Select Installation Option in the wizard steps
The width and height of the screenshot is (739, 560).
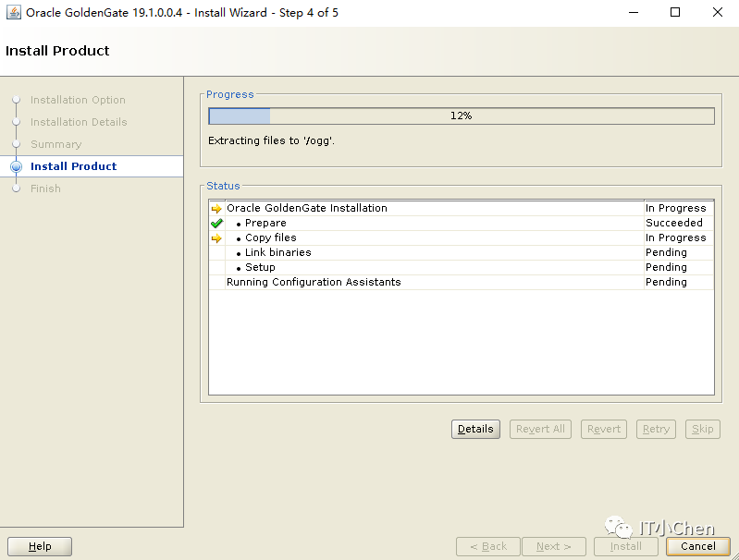[78, 100]
